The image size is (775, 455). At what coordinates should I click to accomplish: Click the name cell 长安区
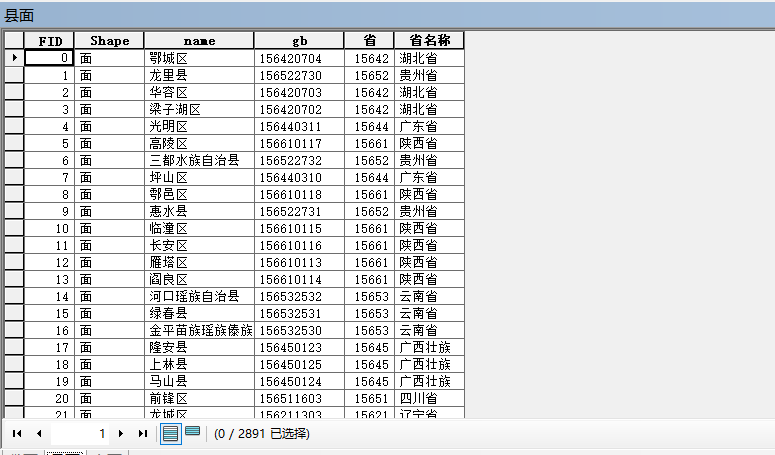[199, 246]
